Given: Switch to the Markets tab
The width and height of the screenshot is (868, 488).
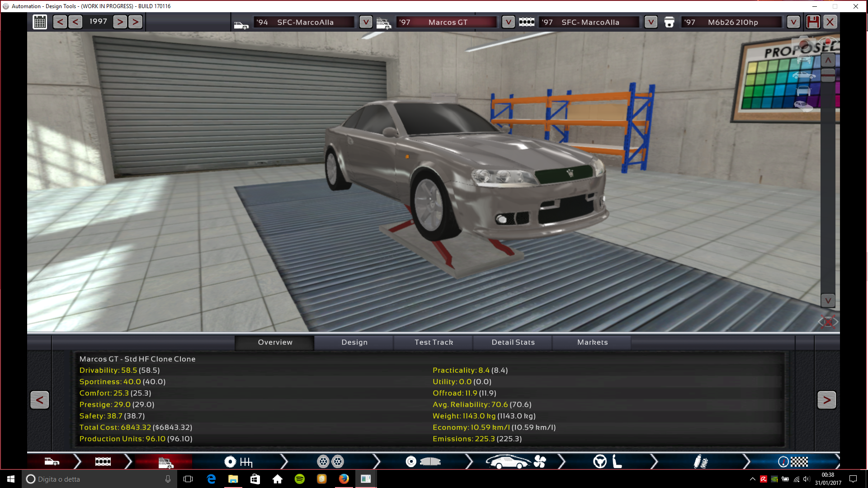Looking at the screenshot, I should [592, 343].
